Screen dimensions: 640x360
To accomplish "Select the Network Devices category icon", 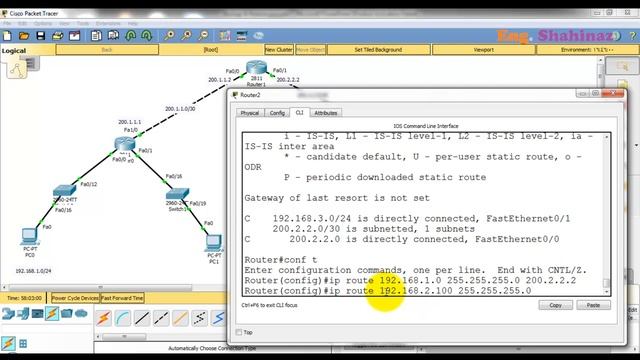I will click(x=8, y=313).
